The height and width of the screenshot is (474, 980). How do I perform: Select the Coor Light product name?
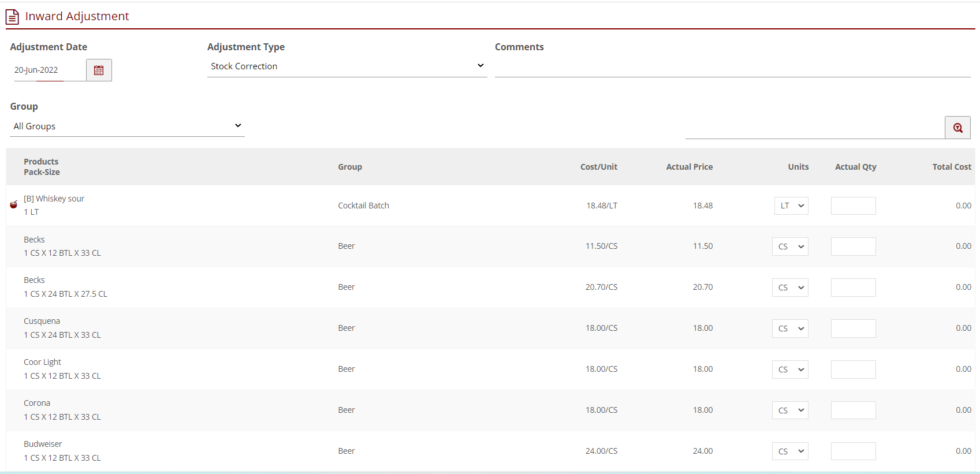pos(42,362)
